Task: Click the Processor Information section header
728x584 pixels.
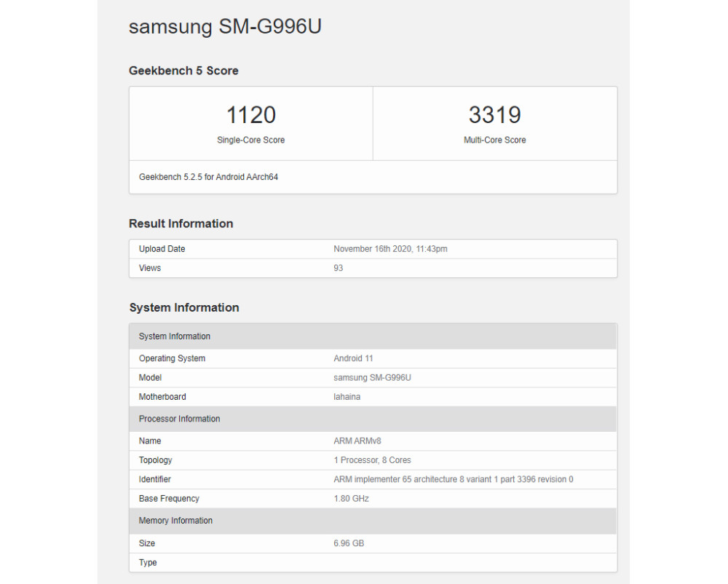Action: click(373, 419)
